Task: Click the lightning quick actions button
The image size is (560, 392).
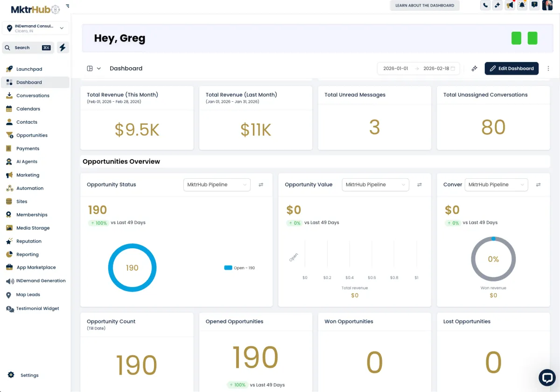Action: 63,48
